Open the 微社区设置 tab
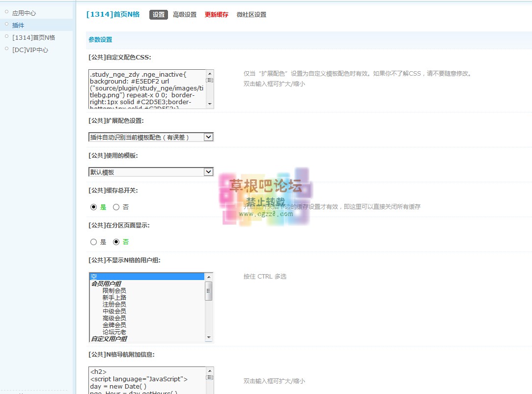Screen dimensions: 532x394 (x=252, y=15)
